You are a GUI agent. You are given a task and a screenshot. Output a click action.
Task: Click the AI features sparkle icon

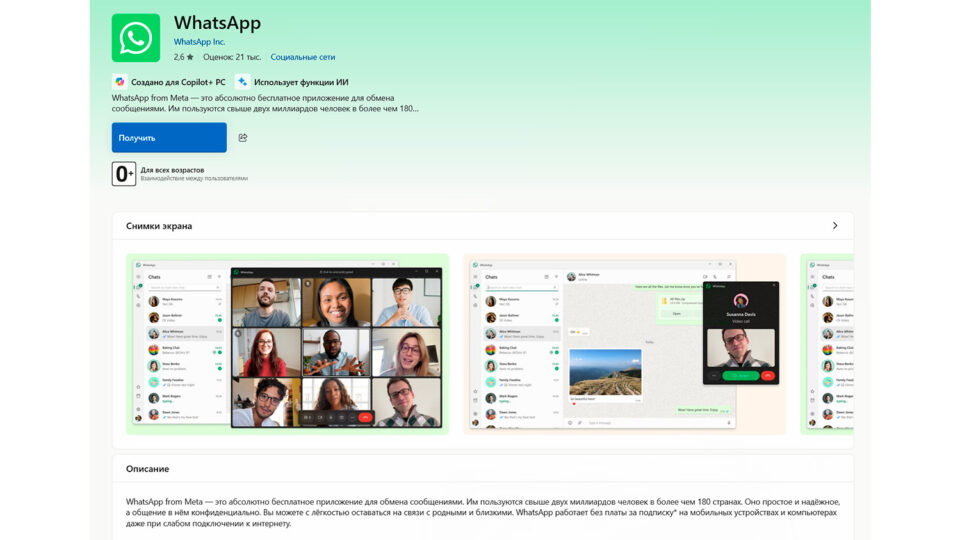click(242, 81)
